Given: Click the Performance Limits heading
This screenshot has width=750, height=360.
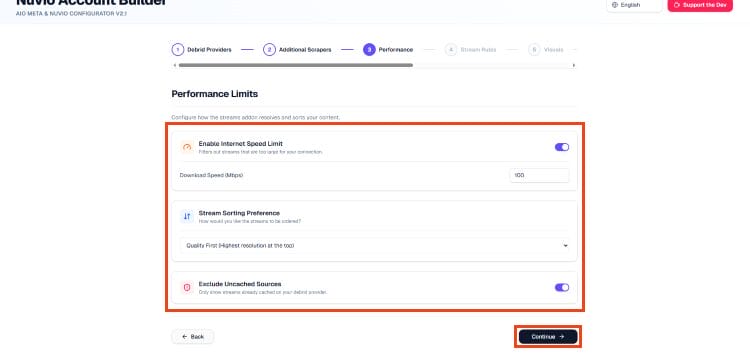Looking at the screenshot, I should coord(215,94).
